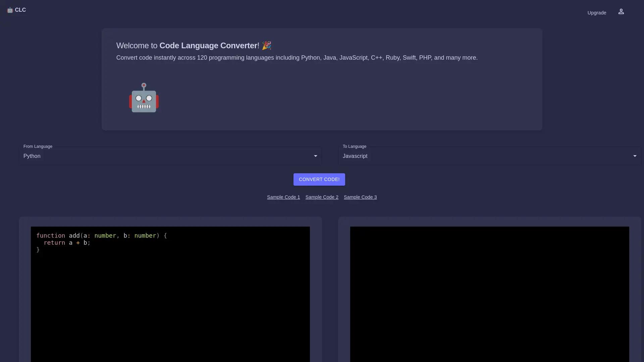Expand the Python language selector arrow
644x362 pixels.
[316, 156]
